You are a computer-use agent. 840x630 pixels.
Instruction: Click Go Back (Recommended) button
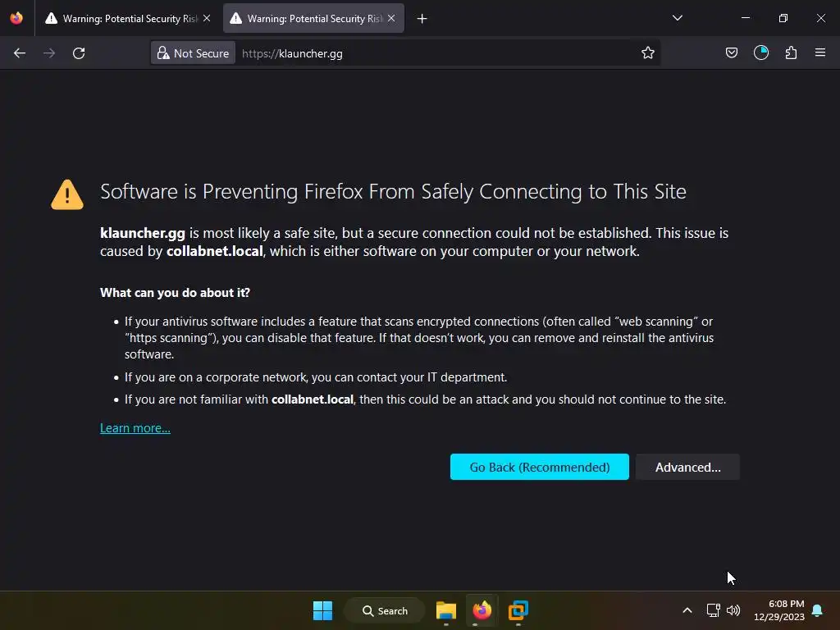(x=540, y=467)
